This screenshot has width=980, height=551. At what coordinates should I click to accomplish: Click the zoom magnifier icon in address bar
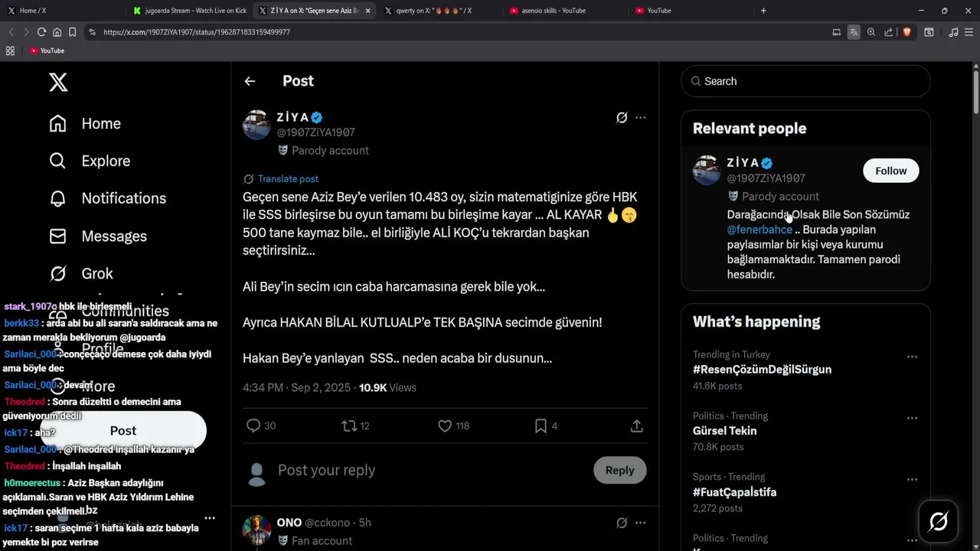[x=871, y=32]
